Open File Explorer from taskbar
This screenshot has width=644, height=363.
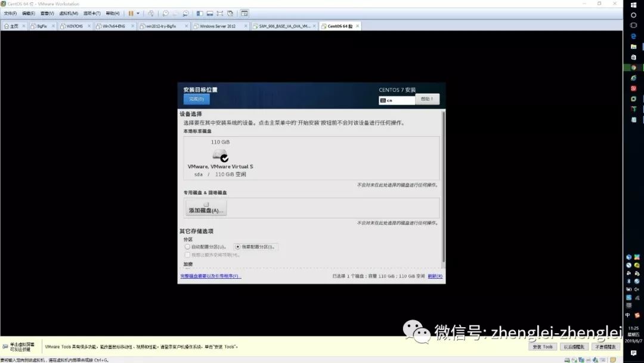point(633,47)
